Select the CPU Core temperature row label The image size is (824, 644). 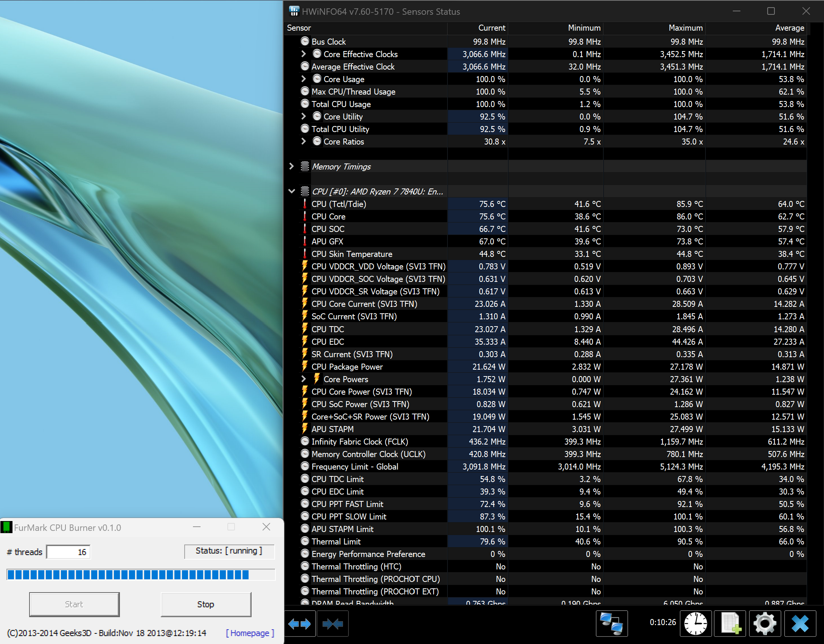(328, 216)
